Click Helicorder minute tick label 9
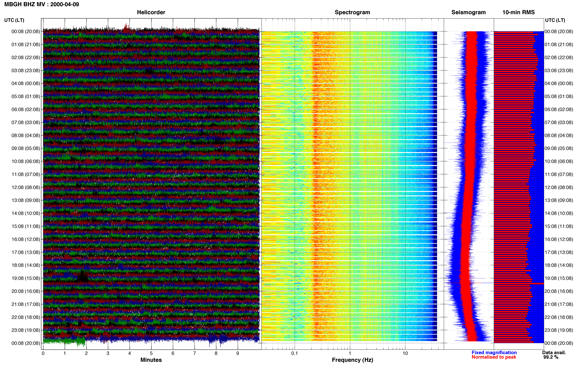The width and height of the screenshot is (588, 368). pos(238,353)
